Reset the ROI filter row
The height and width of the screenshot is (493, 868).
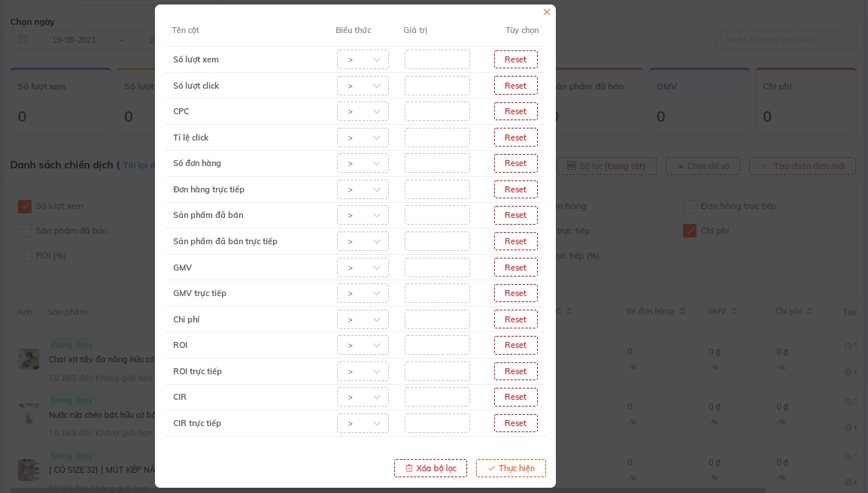(515, 345)
